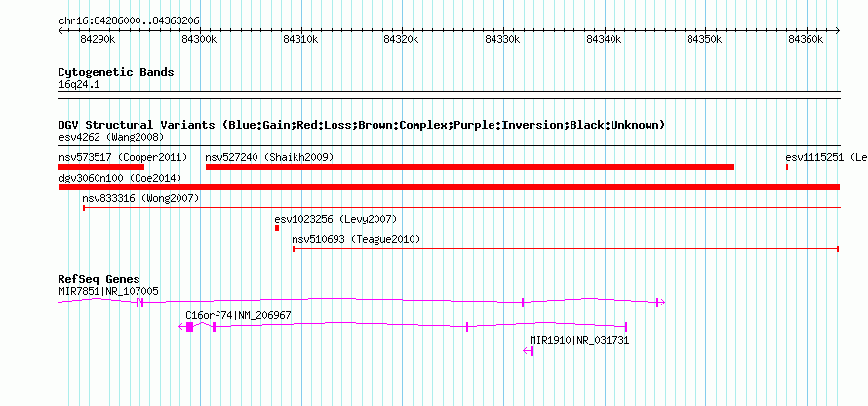The height and width of the screenshot is (406, 868).
Task: Click the 84330k ruler tick label
Action: tap(502, 39)
